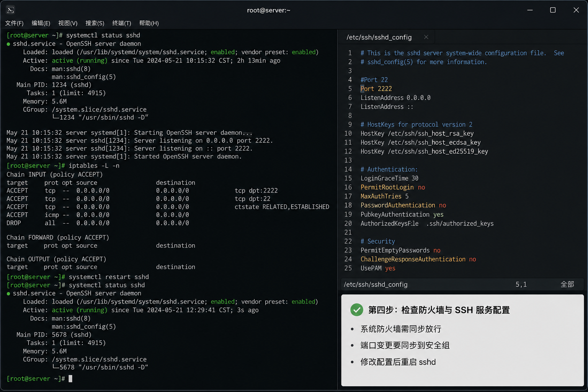The width and height of the screenshot is (588, 392).
Task: Minimize the root@server terminal window
Action: click(x=530, y=10)
